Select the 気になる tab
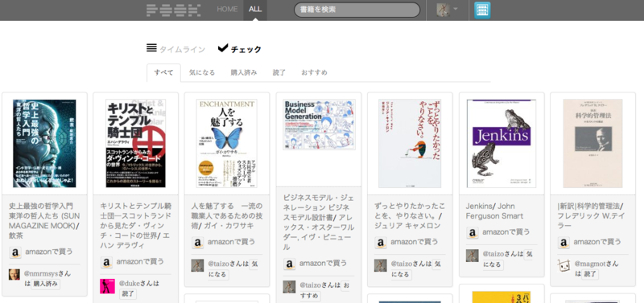Screen dimensions: 644x303 coord(202,72)
